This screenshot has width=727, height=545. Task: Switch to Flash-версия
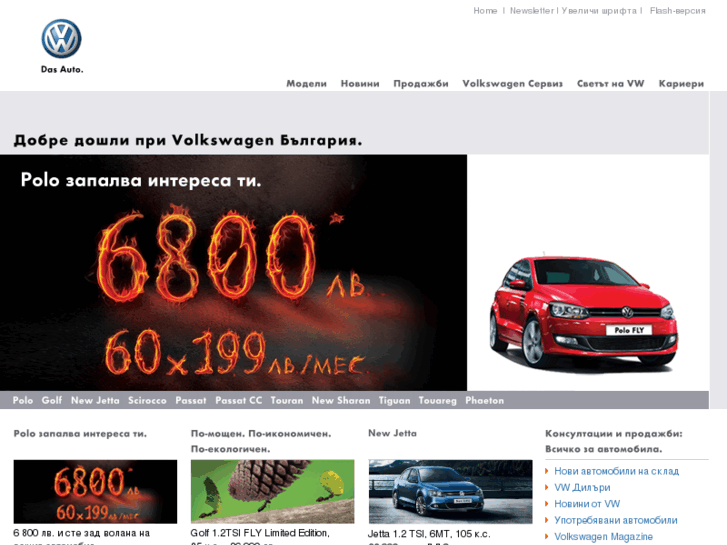[677, 11]
